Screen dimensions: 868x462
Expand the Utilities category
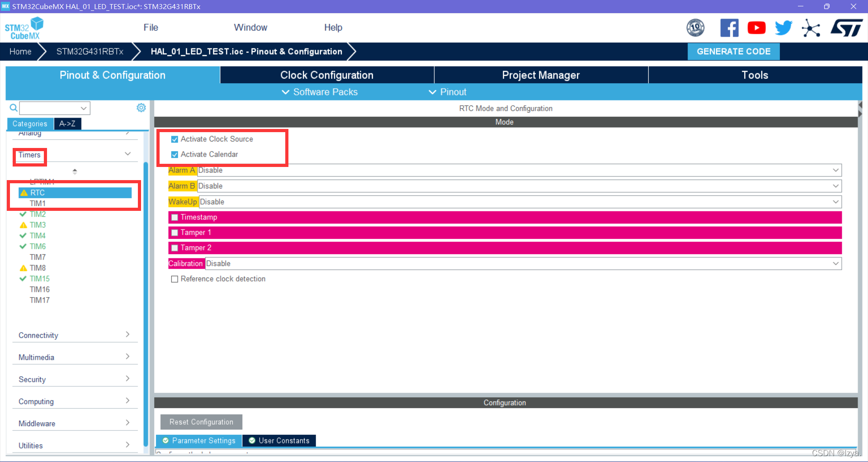coord(75,446)
